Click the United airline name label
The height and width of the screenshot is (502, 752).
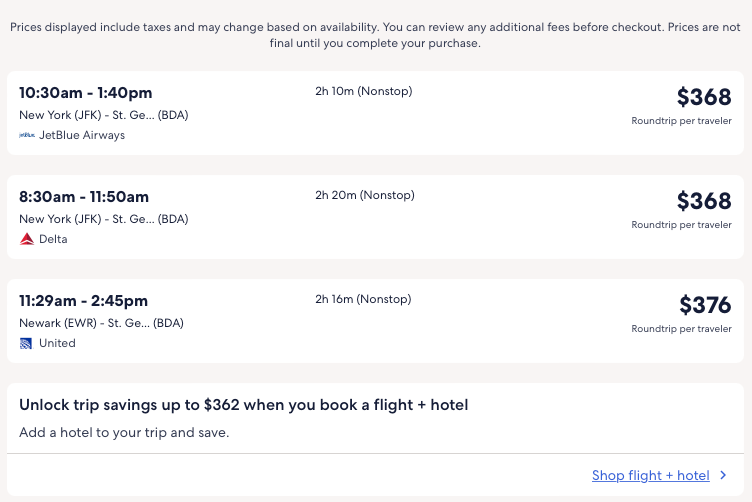57,343
